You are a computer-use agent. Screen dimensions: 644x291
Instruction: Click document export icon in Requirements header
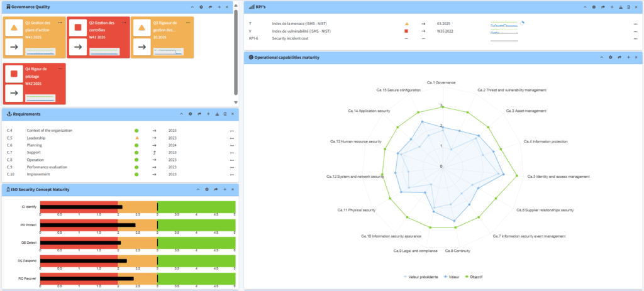(x=225, y=114)
